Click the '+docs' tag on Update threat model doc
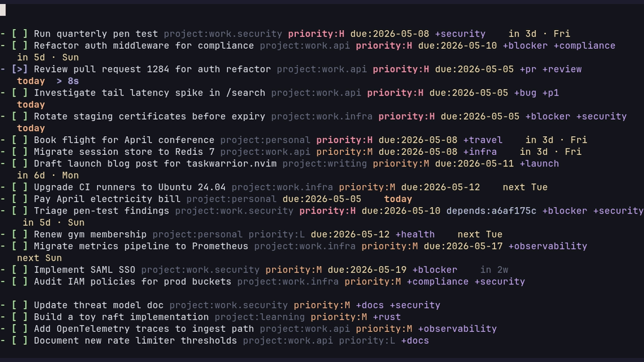Viewport: 644px width, 362px height. (x=370, y=305)
